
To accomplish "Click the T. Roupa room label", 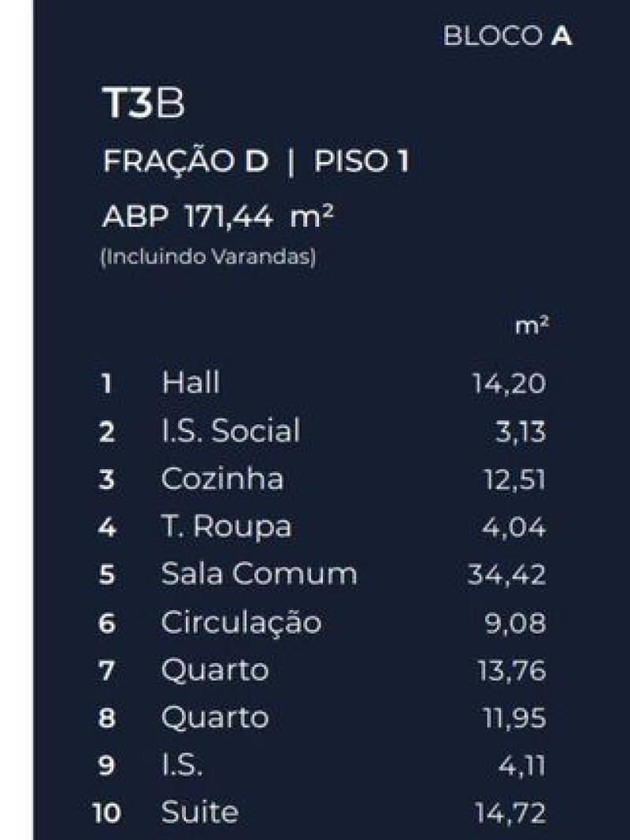I will click(x=226, y=527).
